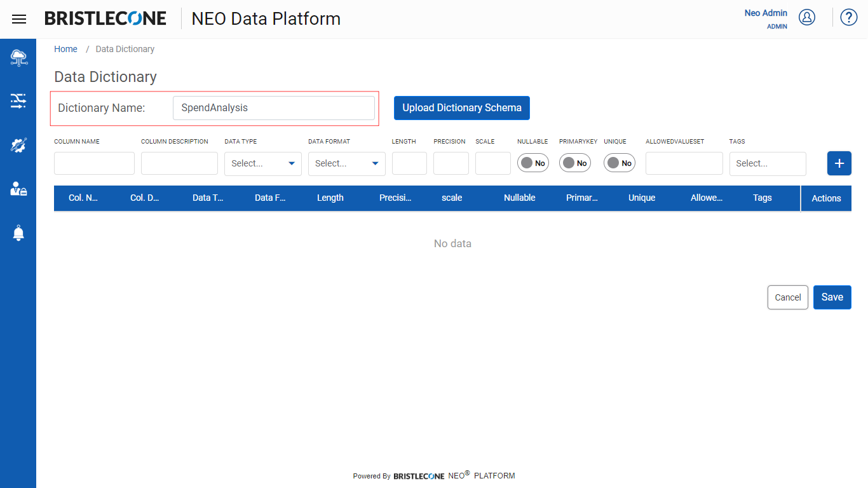Screen dimensions: 868x488
Task: Click the Nullable table column header
Action: 520,198
